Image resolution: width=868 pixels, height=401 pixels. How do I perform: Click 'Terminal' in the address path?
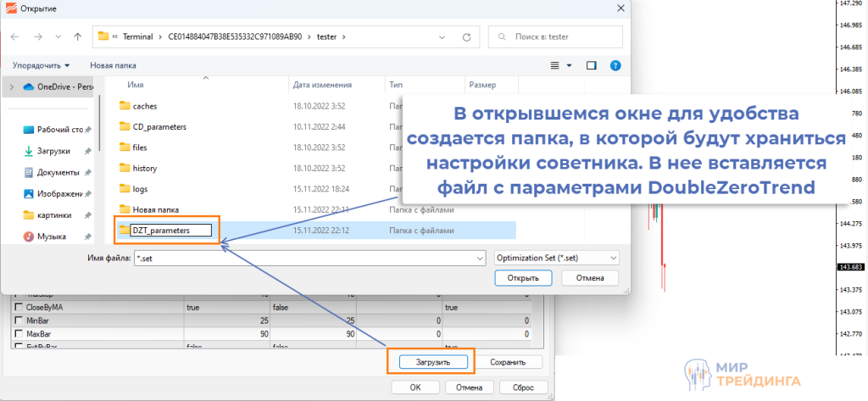pos(137,37)
